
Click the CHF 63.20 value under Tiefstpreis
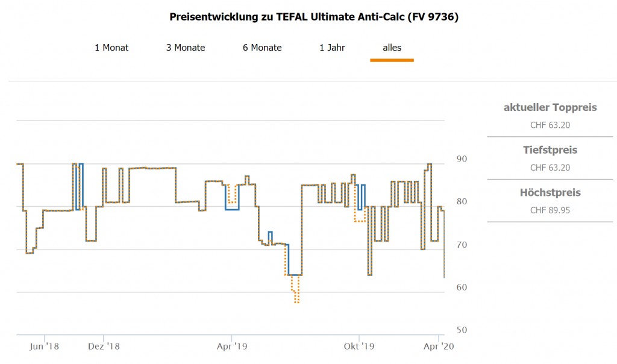click(550, 168)
